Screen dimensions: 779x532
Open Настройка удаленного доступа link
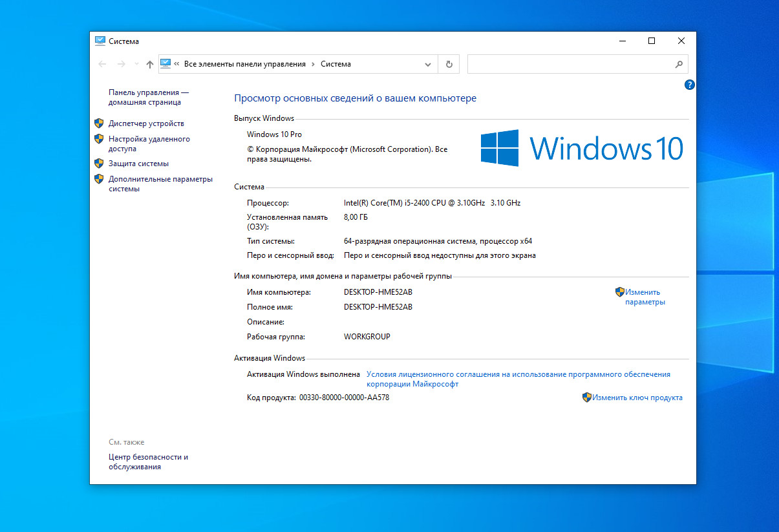[149, 144]
